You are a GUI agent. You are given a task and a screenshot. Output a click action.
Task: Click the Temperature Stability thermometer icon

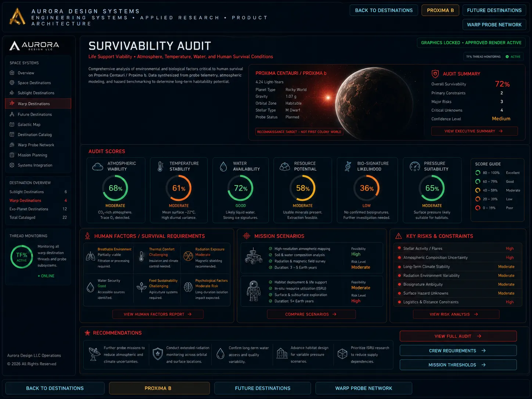point(161,166)
